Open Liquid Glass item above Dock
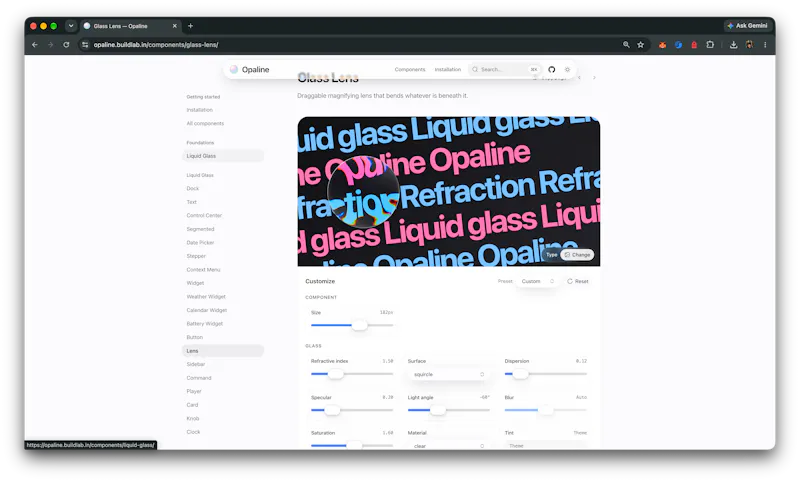 [x=200, y=175]
